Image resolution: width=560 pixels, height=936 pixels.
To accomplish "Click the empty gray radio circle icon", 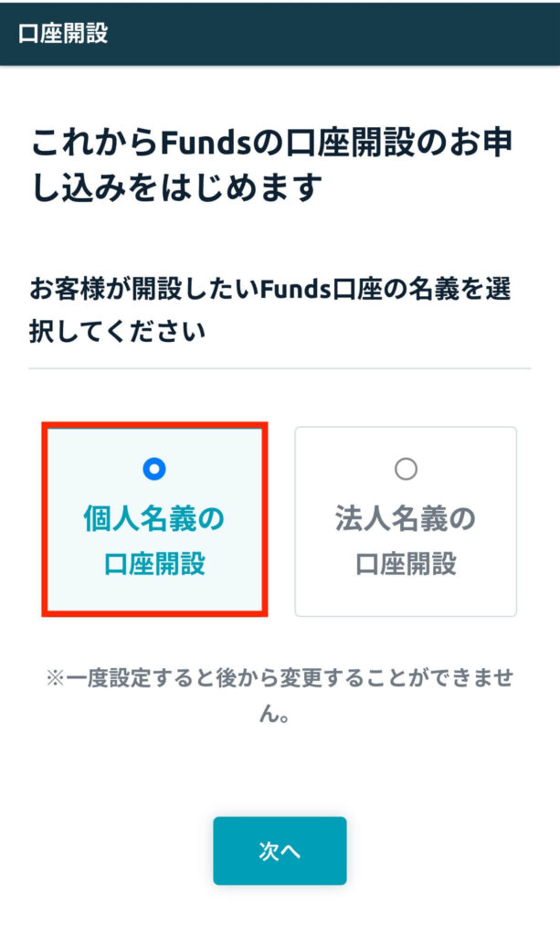I will pos(406,469).
